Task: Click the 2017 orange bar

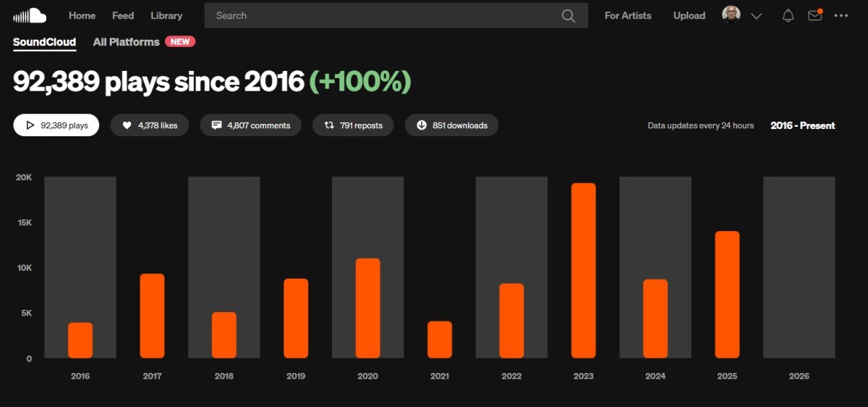Action: coord(152,316)
